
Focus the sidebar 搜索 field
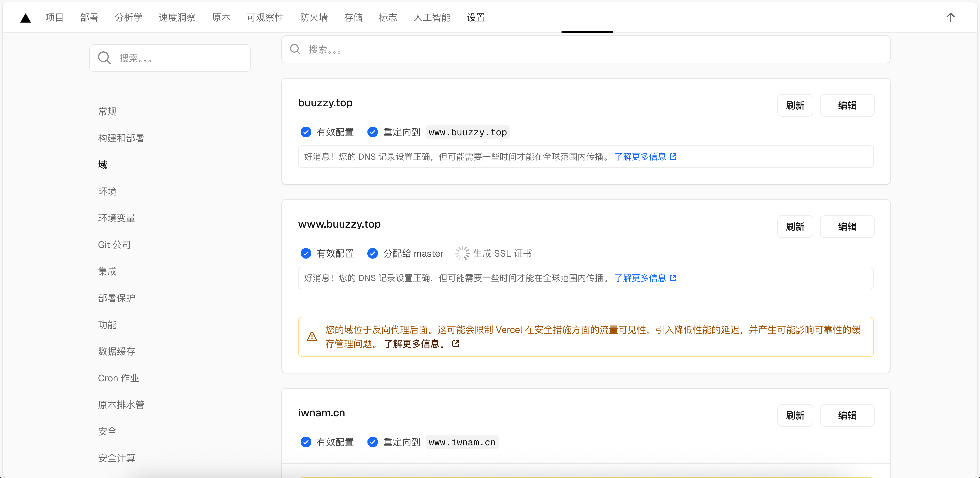coord(170,58)
